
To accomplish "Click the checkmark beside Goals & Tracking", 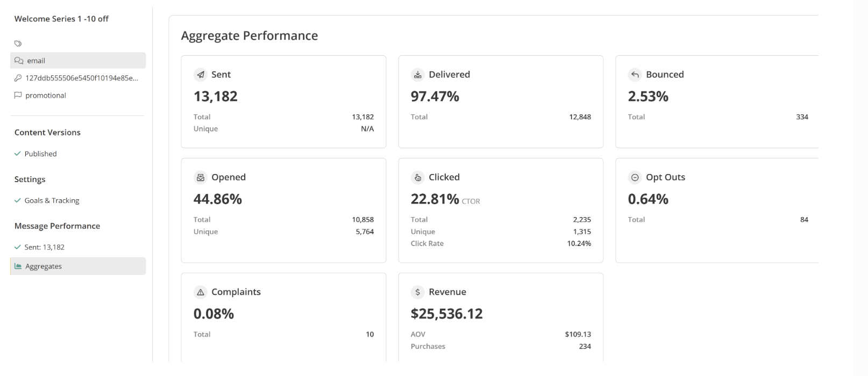I will click(17, 200).
